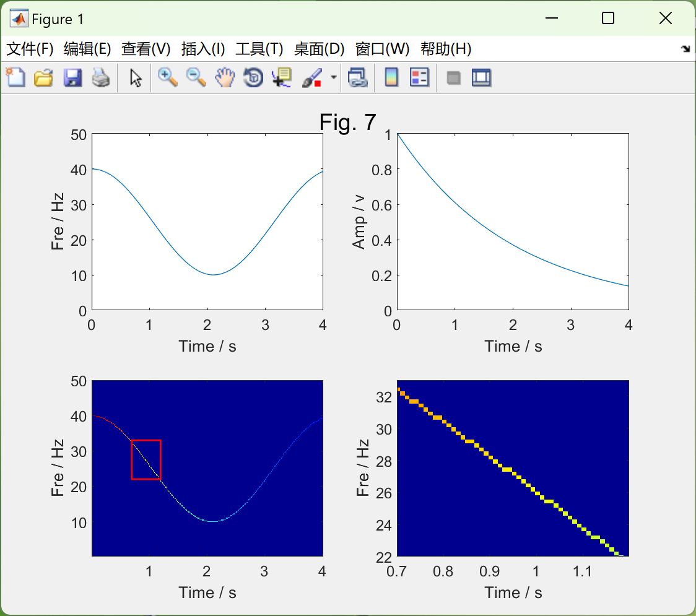The width and height of the screenshot is (696, 616).
Task: Click the '1.1' time tick on zoomed plot
Action: click(x=582, y=571)
